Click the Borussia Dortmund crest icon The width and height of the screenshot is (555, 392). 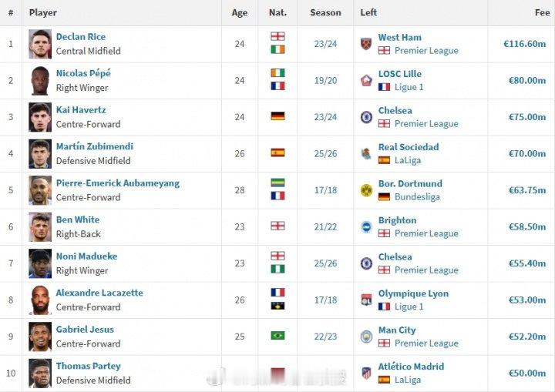coord(366,190)
